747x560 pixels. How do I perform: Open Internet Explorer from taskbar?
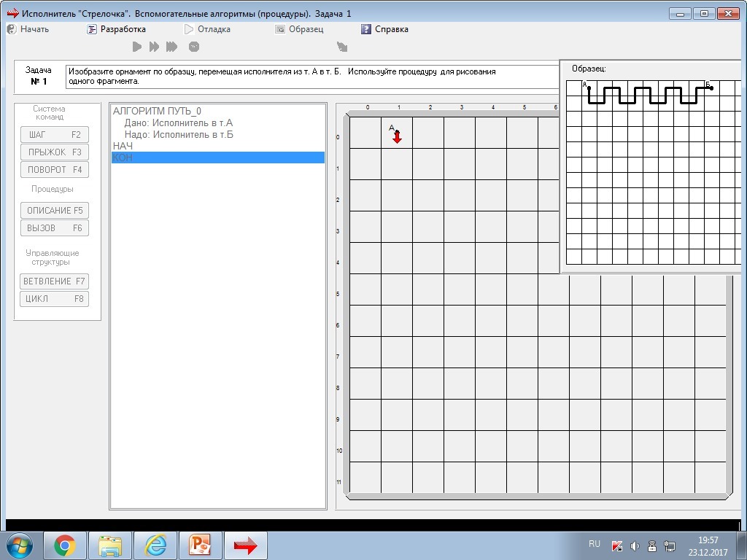coord(155,545)
